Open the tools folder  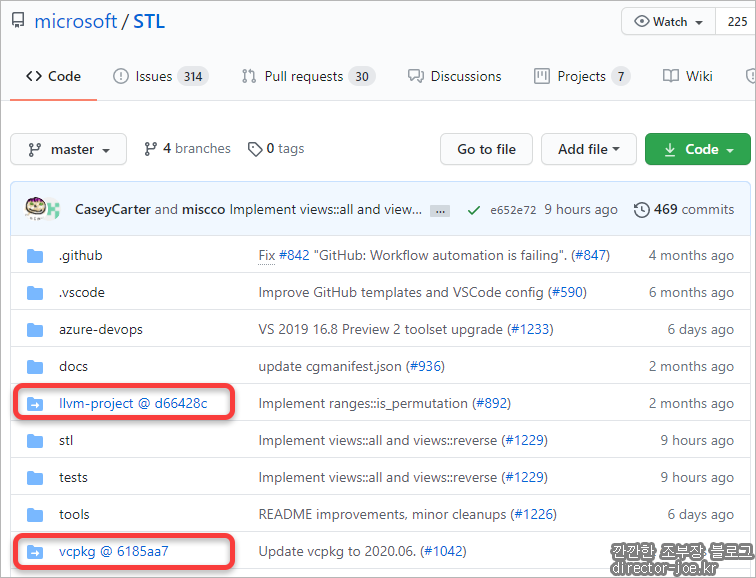pyautogui.click(x=74, y=514)
